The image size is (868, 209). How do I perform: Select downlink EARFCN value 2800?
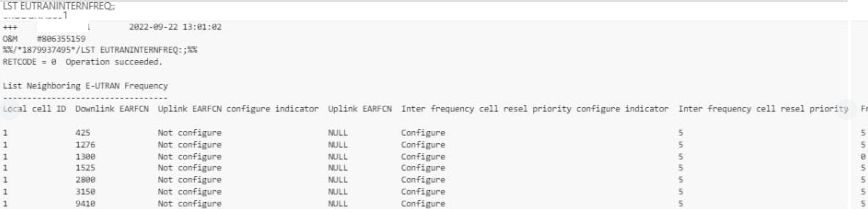click(85, 180)
